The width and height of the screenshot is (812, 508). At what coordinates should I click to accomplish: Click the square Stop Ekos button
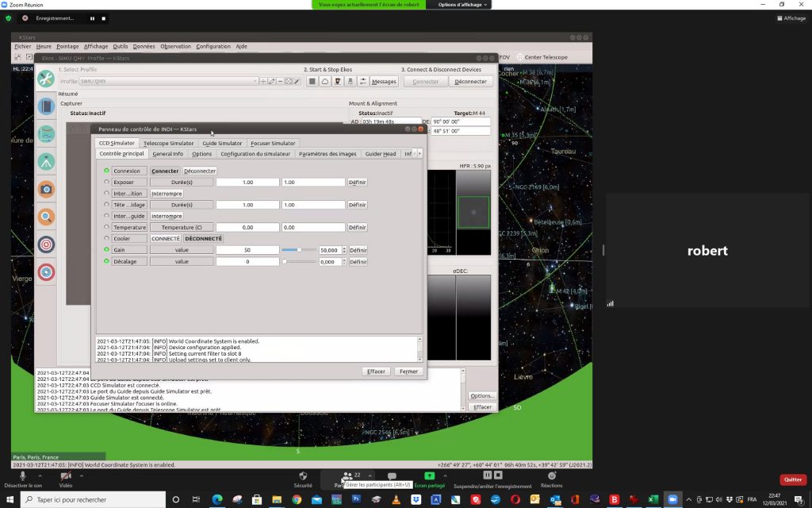point(312,82)
